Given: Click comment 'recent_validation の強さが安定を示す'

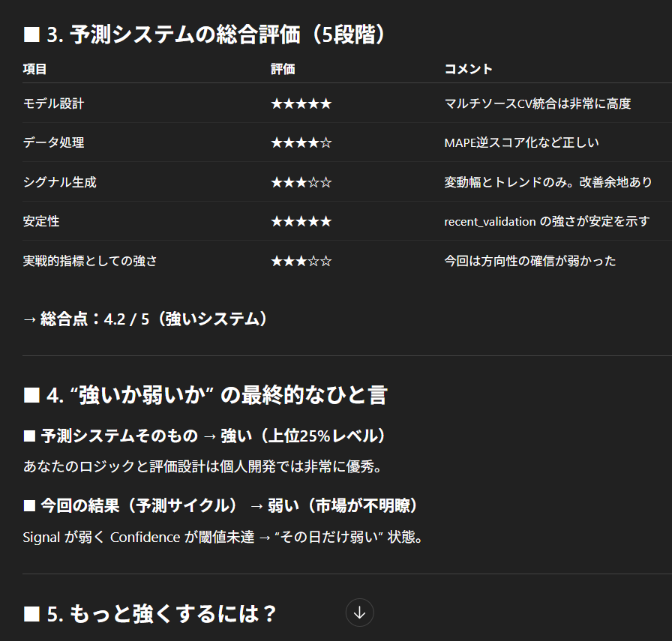Looking at the screenshot, I should point(547,221).
